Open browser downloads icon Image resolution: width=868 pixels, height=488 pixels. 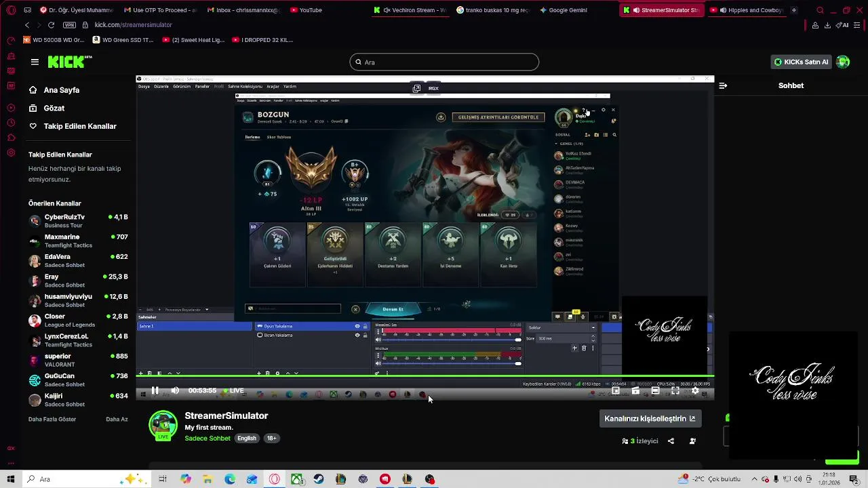pyautogui.click(x=827, y=25)
